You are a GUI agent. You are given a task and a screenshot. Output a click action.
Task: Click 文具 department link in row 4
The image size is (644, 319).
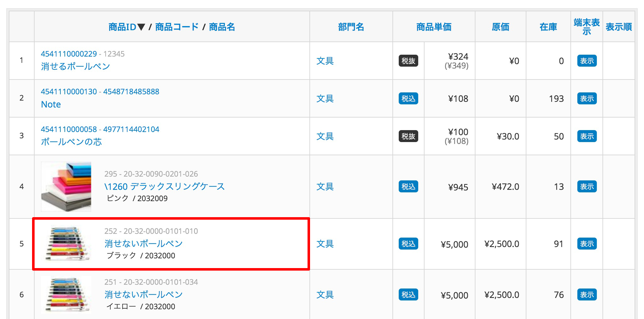pos(325,186)
